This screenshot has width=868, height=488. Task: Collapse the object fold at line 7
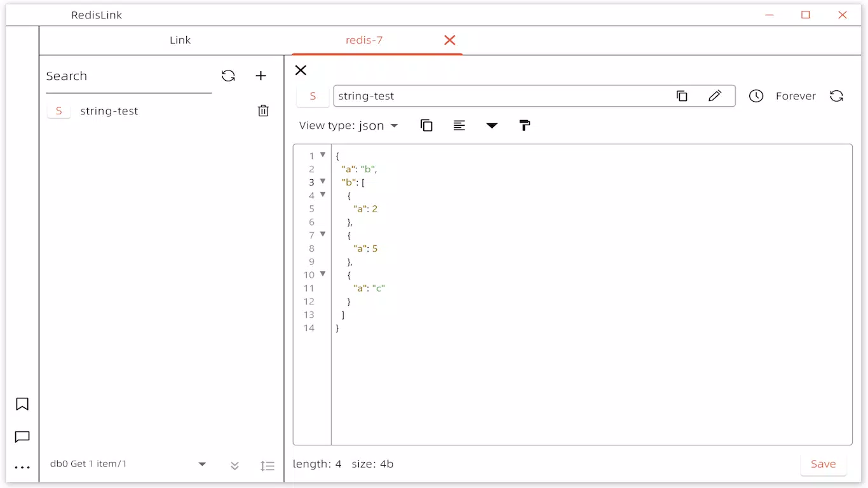pos(323,234)
